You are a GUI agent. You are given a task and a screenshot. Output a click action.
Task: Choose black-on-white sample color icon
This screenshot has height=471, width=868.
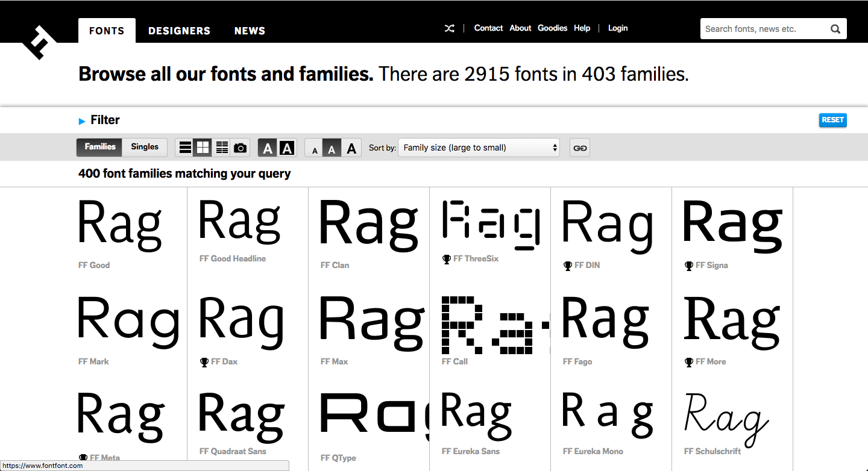tap(268, 148)
